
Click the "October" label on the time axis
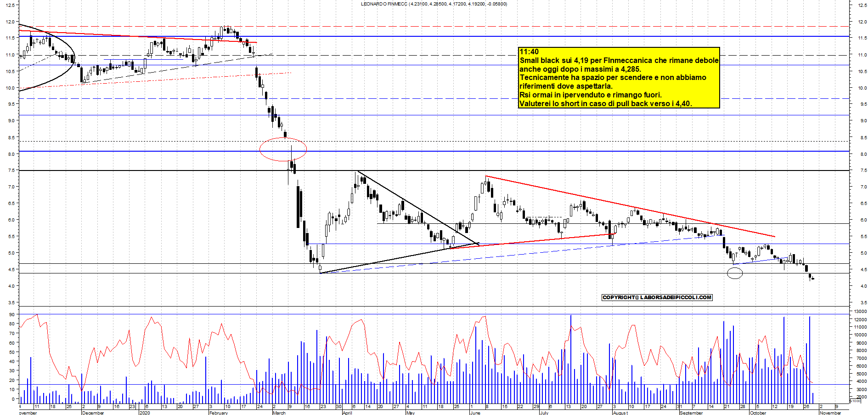pyautogui.click(x=758, y=413)
